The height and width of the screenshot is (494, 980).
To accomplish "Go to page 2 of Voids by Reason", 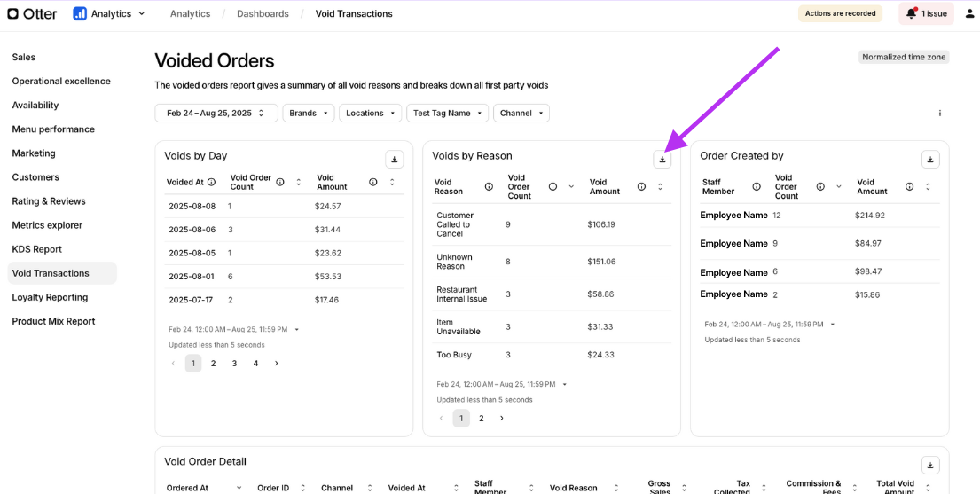I will coord(482,419).
